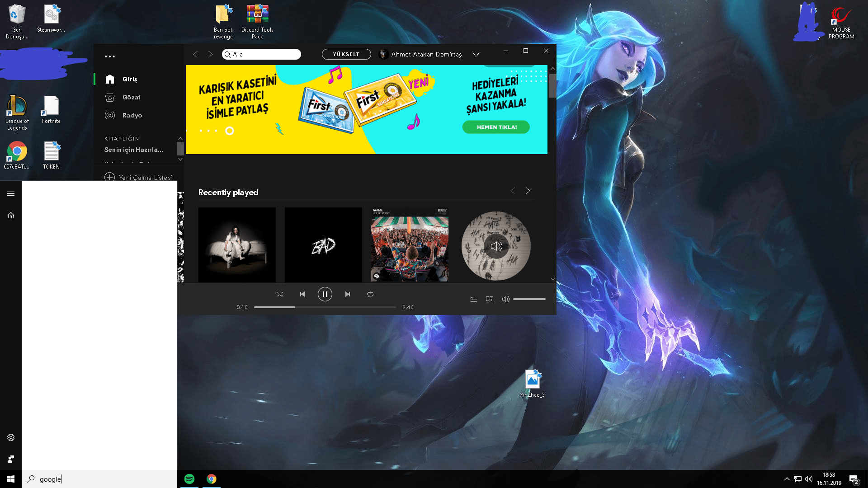This screenshot has height=488, width=868.
Task: Show next Recently played items
Action: [528, 191]
